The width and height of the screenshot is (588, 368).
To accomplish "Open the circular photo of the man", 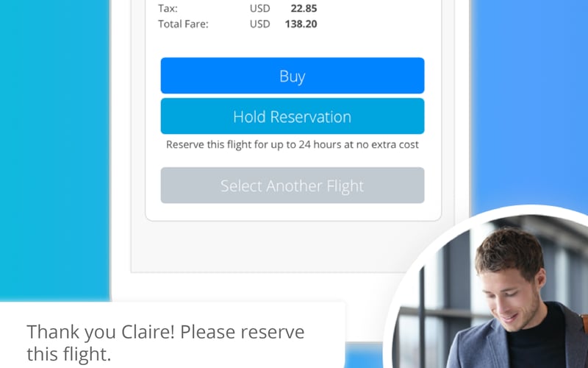I will (x=487, y=291).
